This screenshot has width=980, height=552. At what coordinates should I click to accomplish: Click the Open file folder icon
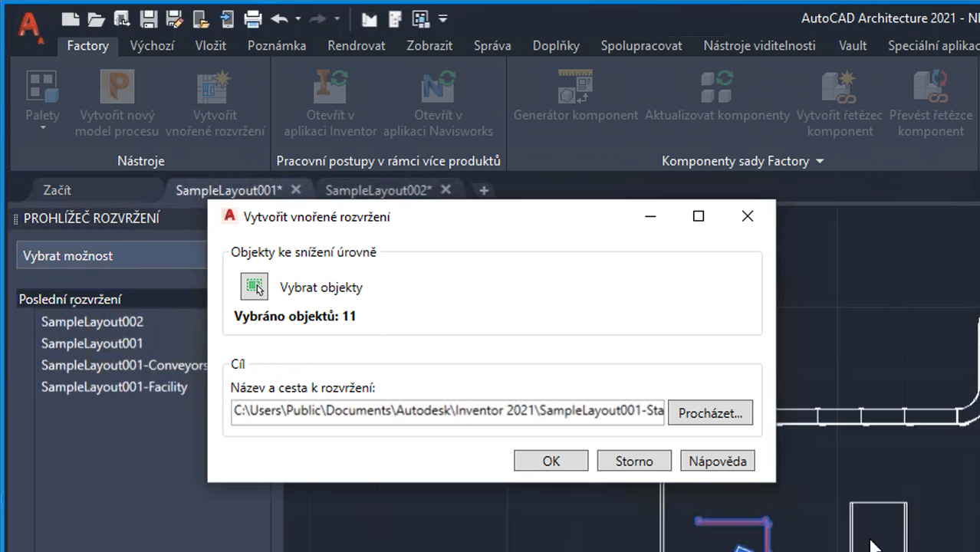96,19
